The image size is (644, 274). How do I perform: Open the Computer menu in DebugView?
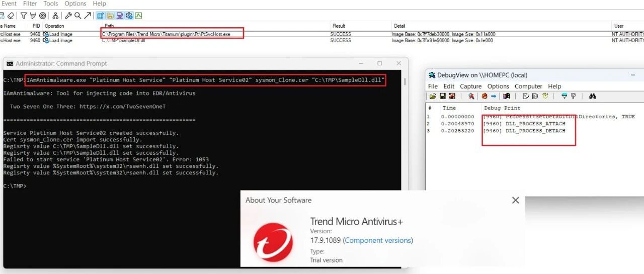pyautogui.click(x=528, y=86)
